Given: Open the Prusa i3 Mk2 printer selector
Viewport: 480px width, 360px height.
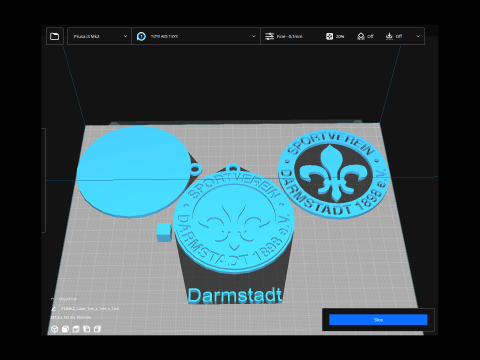Looking at the screenshot, I should click(99, 36).
